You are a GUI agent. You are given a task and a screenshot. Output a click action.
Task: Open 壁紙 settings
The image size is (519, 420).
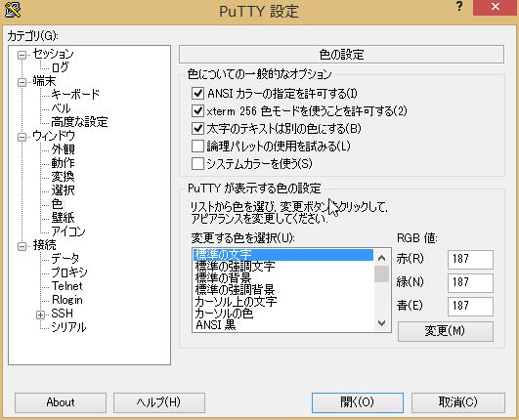[63, 218]
